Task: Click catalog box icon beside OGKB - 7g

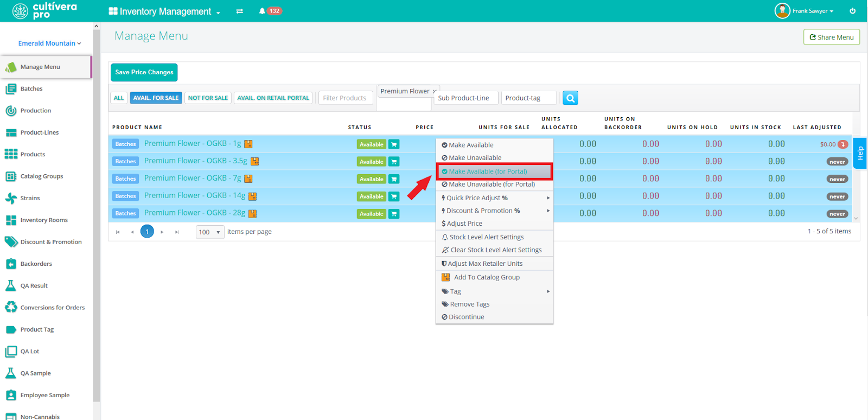Action: click(248, 179)
